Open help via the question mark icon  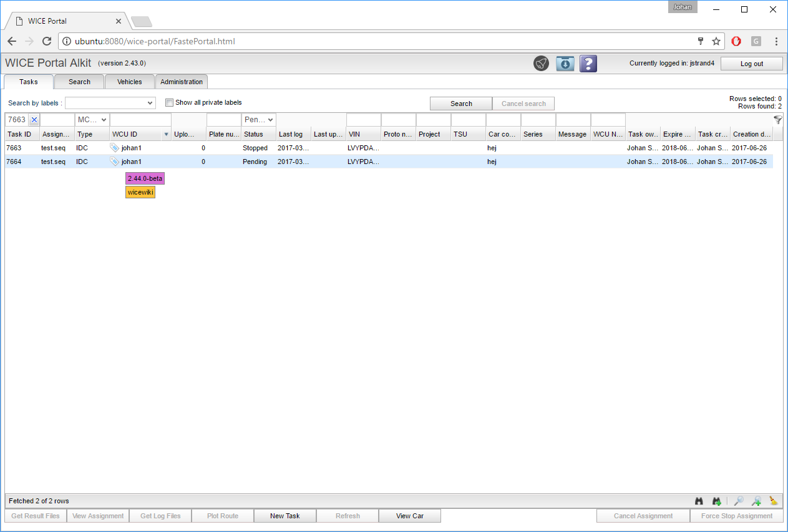click(x=588, y=64)
